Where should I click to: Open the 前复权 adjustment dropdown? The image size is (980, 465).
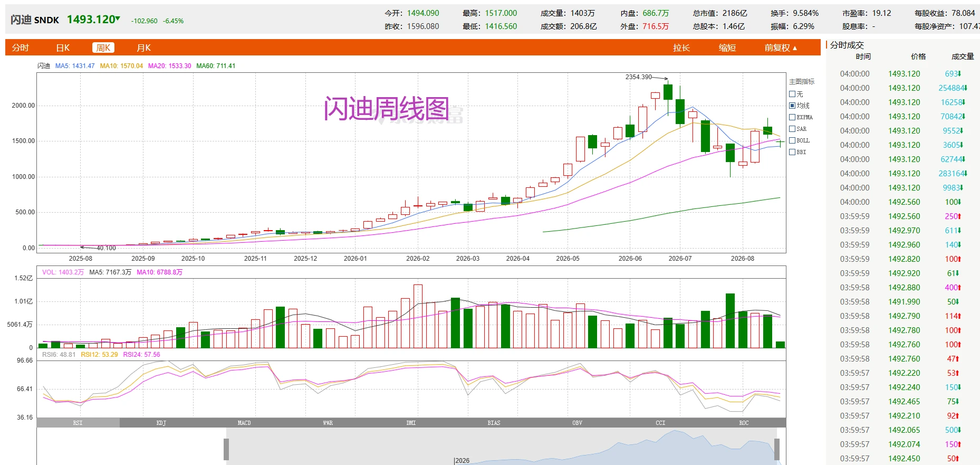[x=781, y=48]
